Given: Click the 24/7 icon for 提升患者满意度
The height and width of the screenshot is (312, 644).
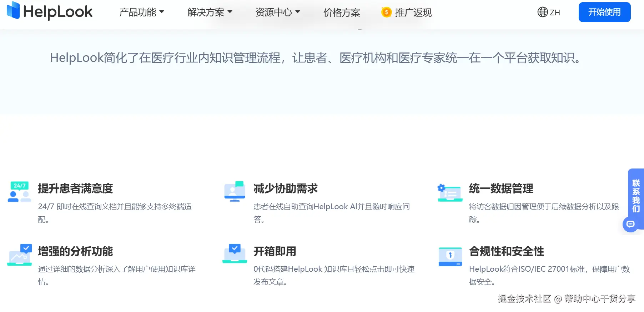Looking at the screenshot, I should pos(20,192).
